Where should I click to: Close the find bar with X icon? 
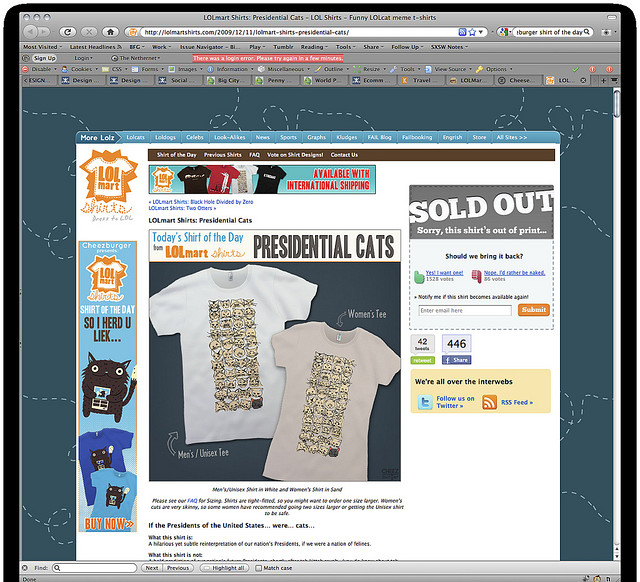(x=24, y=568)
